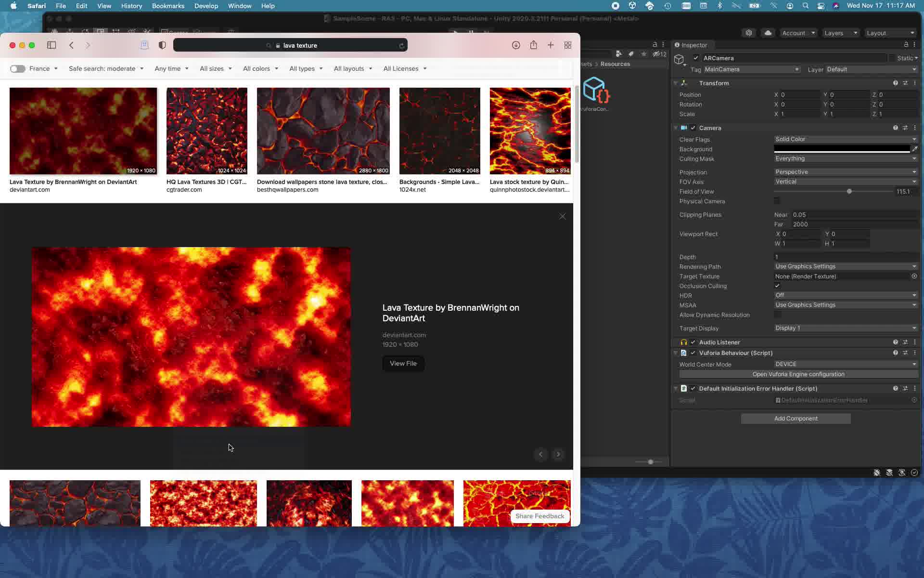Image resolution: width=924 pixels, height=578 pixels.
Task: Toggle hidden packages visibility count
Action: (659, 54)
